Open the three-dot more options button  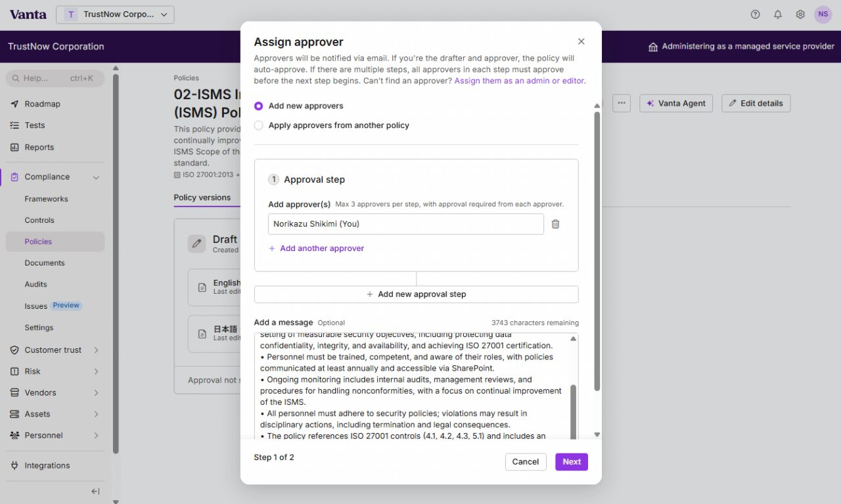coord(622,103)
